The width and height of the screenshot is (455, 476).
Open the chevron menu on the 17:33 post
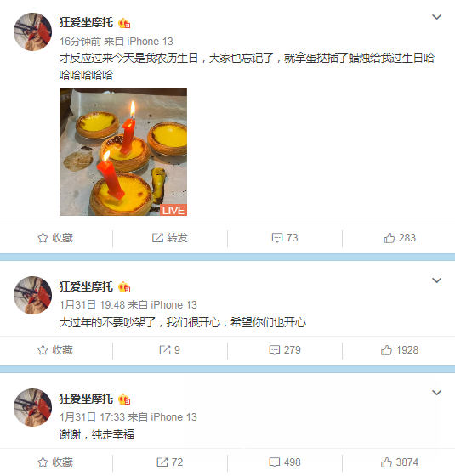(x=436, y=393)
